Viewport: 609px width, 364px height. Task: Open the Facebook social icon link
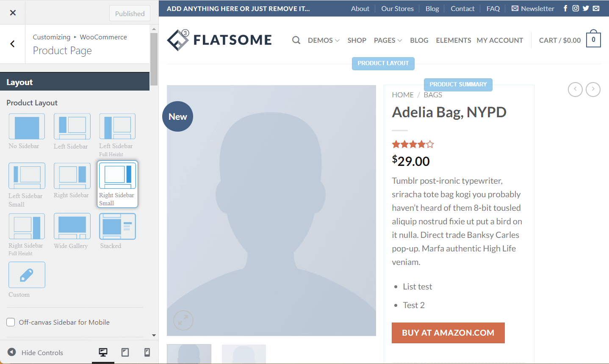(x=565, y=8)
